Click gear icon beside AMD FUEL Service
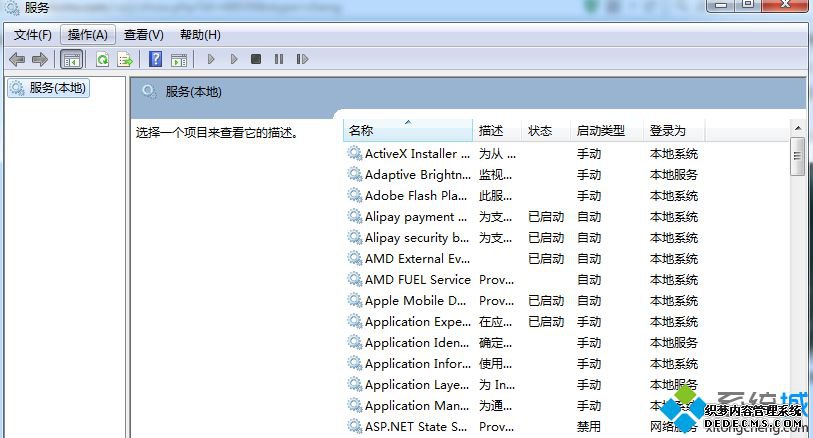The width and height of the screenshot is (813, 438). click(355, 279)
